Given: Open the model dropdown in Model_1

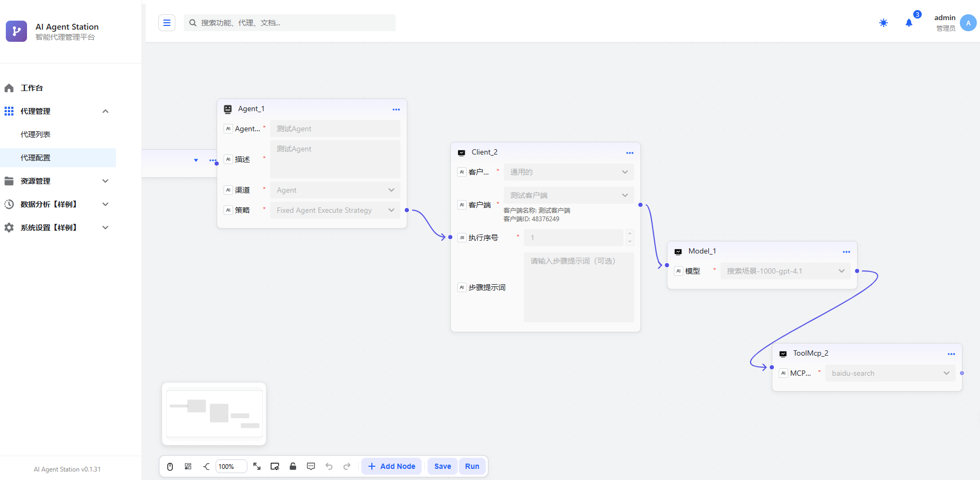Looking at the screenshot, I should [785, 271].
